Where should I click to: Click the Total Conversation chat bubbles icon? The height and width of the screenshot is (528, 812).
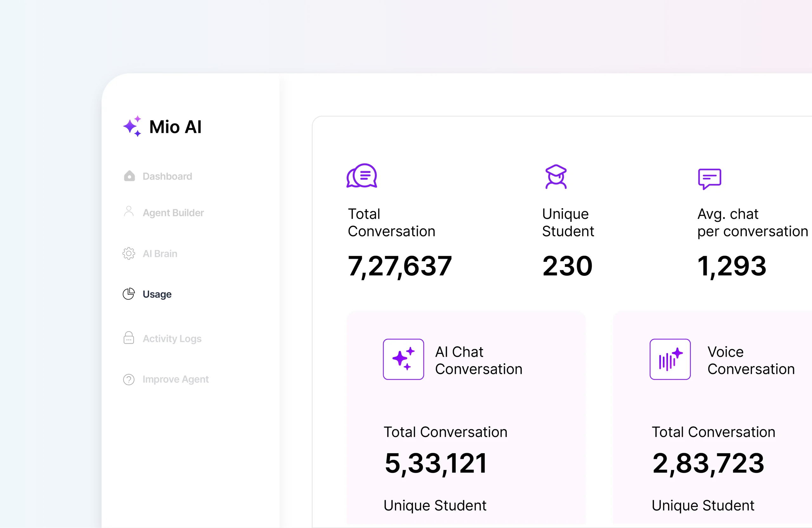click(362, 176)
